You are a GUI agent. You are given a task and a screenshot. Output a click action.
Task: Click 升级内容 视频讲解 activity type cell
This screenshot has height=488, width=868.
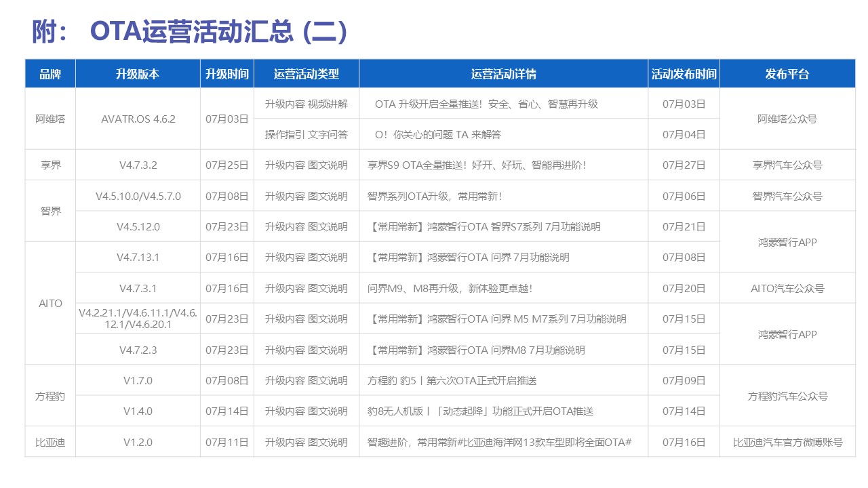click(x=307, y=104)
